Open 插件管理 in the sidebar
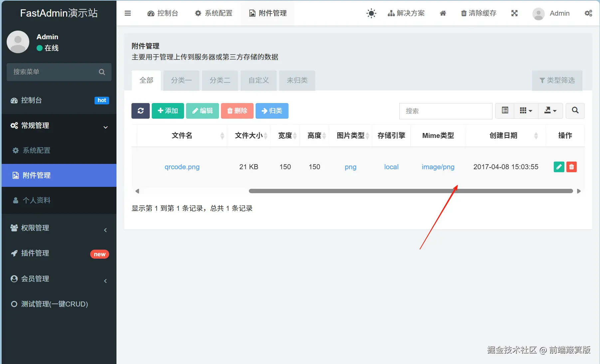 click(59, 253)
